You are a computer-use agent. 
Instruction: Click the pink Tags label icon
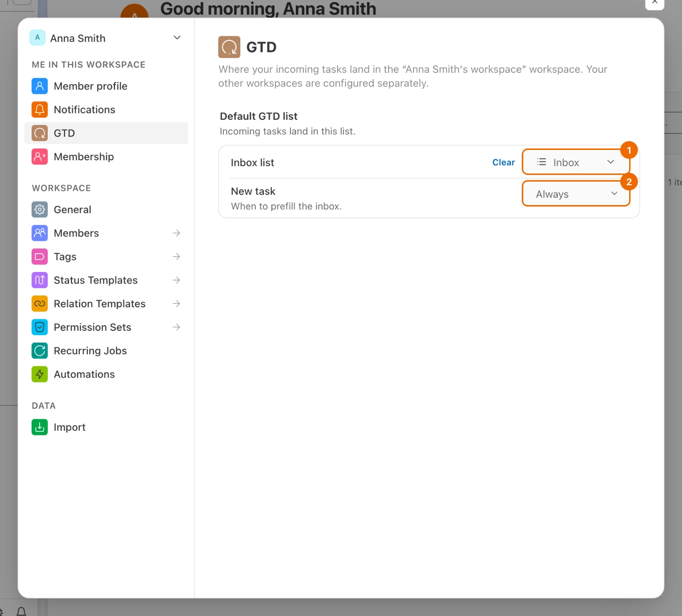click(x=40, y=257)
